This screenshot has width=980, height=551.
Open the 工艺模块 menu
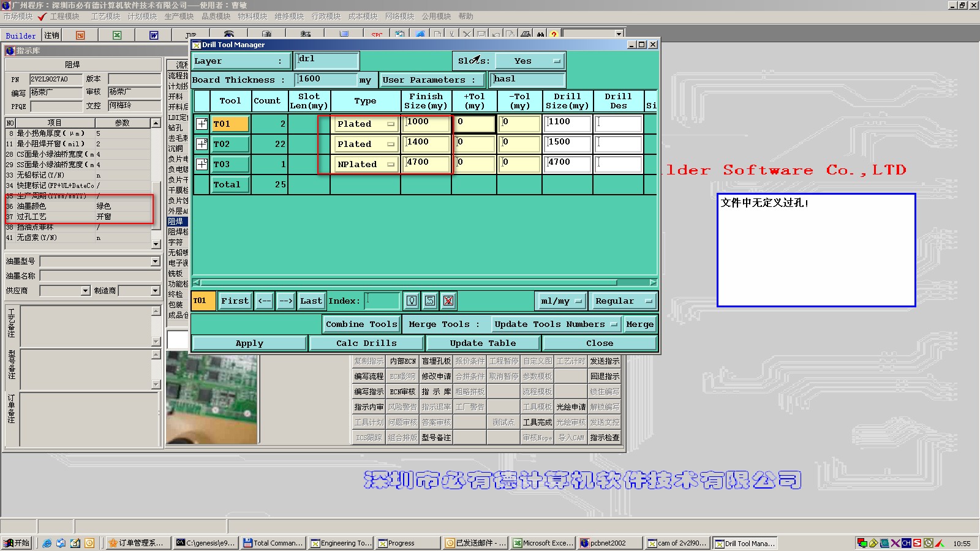tap(105, 17)
